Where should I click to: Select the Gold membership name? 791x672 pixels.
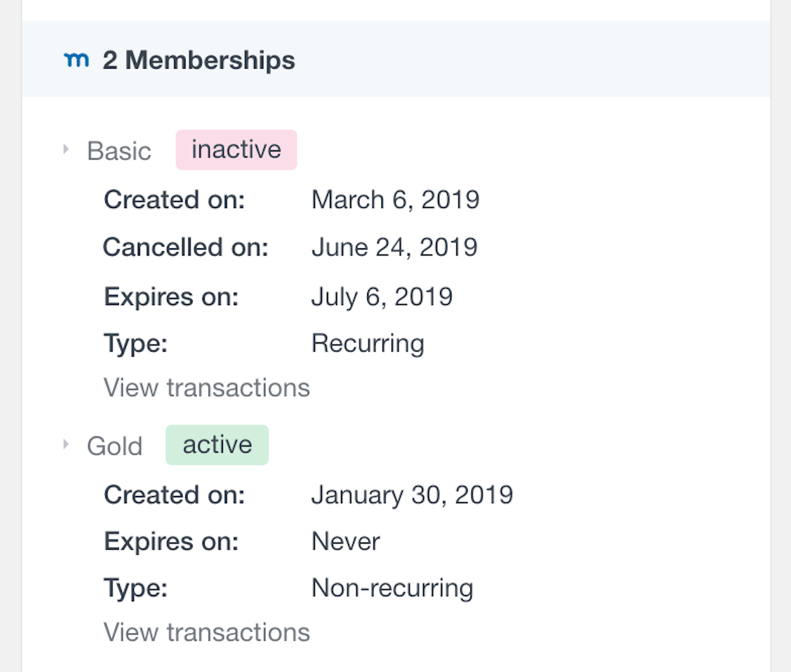[x=114, y=445]
